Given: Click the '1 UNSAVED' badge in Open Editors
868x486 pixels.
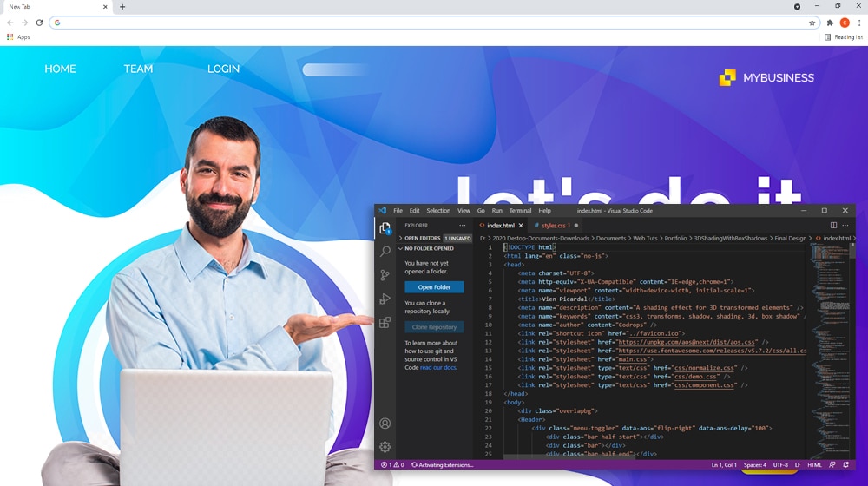Looking at the screenshot, I should coord(457,238).
